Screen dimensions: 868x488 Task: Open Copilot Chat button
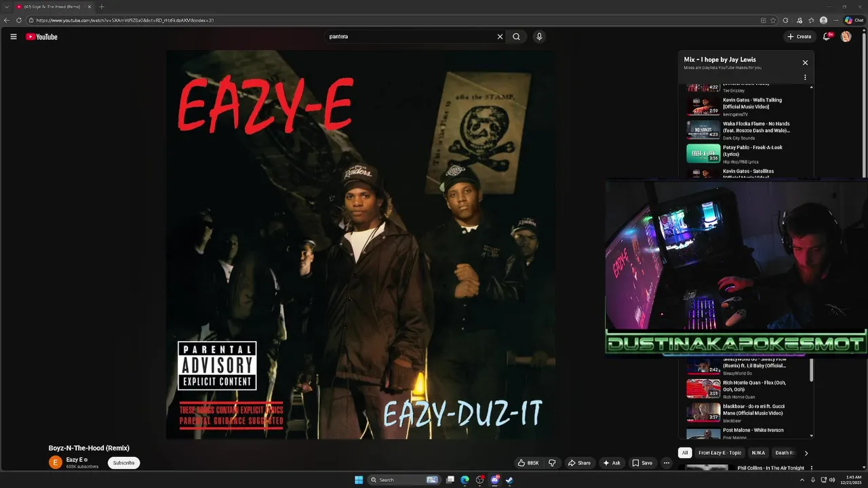coord(854,20)
